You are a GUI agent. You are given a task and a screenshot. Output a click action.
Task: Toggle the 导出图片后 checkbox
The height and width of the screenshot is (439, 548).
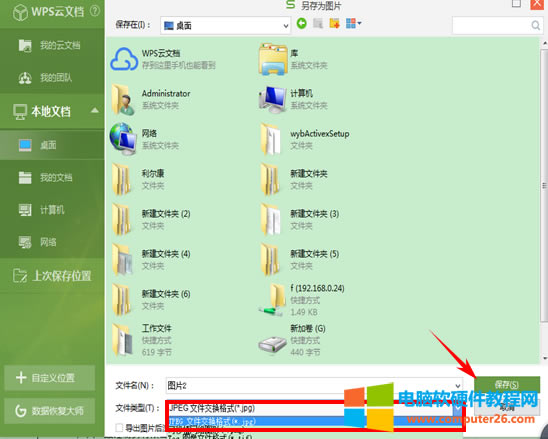pyautogui.click(x=119, y=427)
